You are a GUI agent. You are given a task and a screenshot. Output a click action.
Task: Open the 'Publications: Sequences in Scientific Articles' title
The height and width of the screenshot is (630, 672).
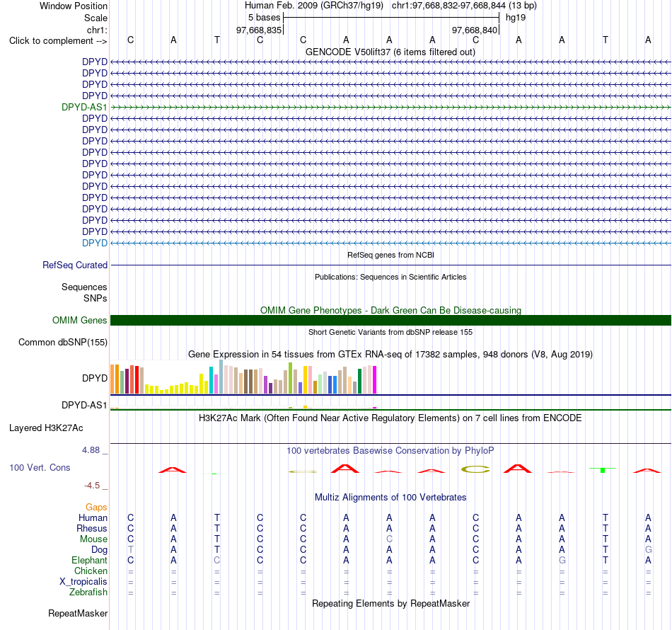(x=390, y=277)
